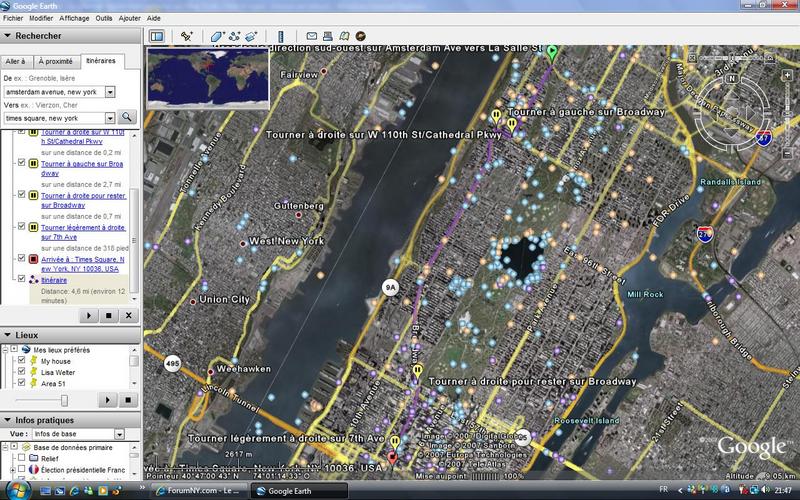Open the Itinéraire link

[54, 280]
